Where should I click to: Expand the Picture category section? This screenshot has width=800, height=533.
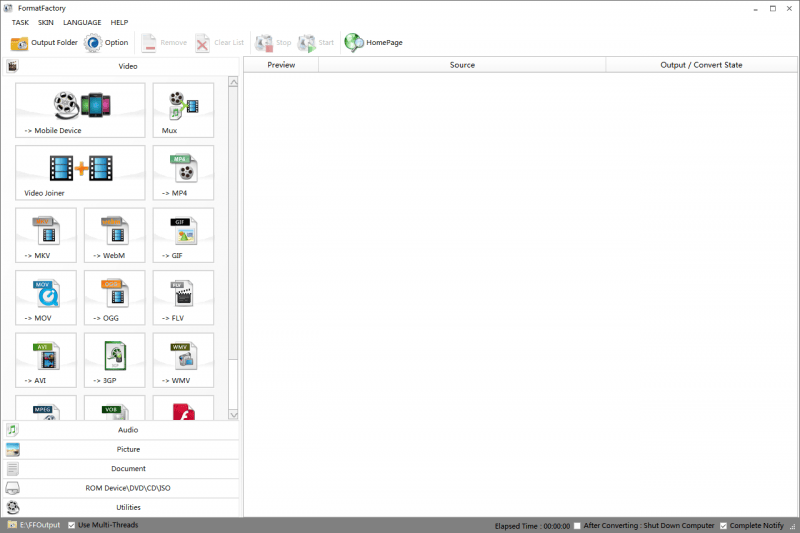[128, 449]
